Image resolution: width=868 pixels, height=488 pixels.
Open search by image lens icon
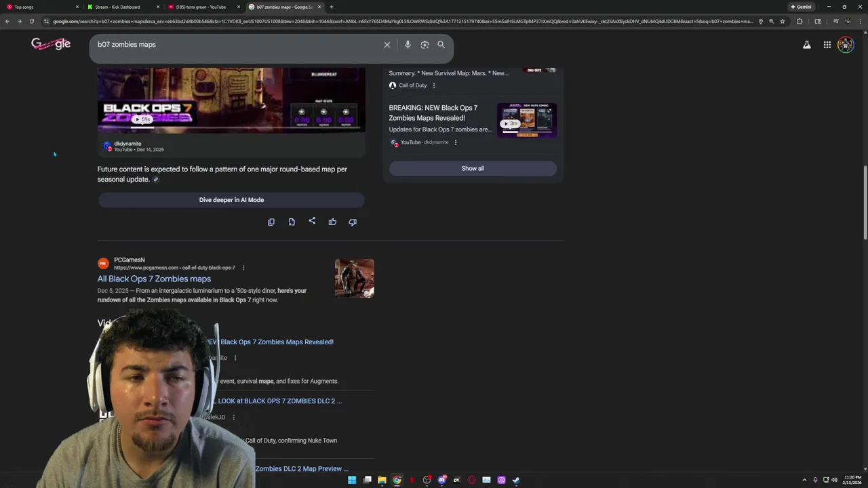pos(425,45)
